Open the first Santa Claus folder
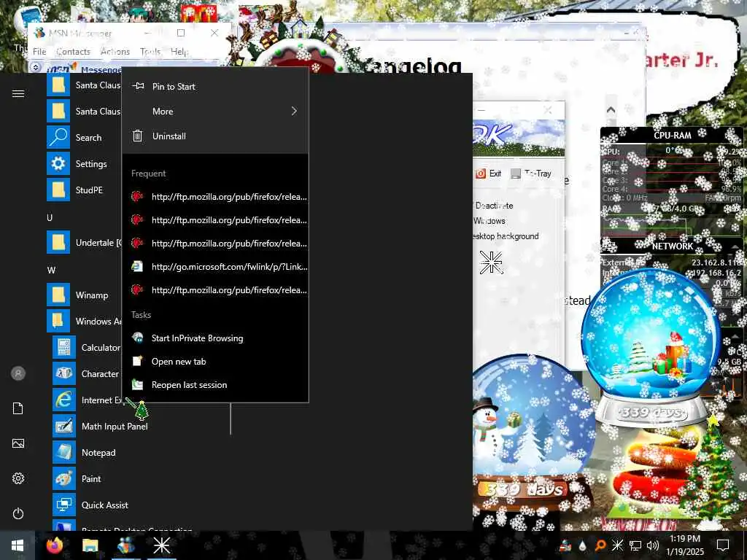Viewport: 747px width, 560px height. (84, 85)
